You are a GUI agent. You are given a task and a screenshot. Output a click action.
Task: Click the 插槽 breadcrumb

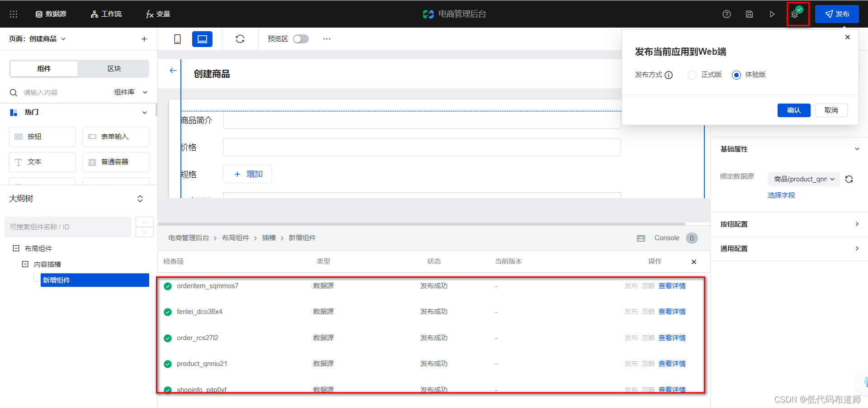(x=269, y=238)
